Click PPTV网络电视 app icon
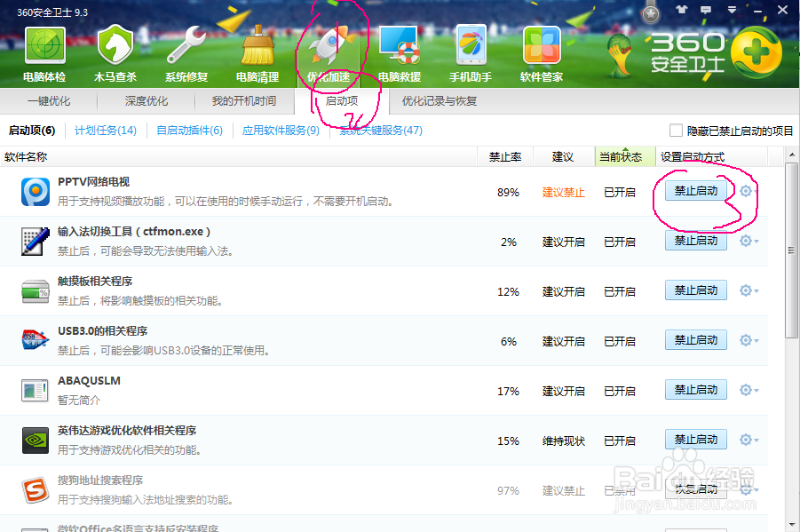This screenshot has width=800, height=532. tap(36, 192)
